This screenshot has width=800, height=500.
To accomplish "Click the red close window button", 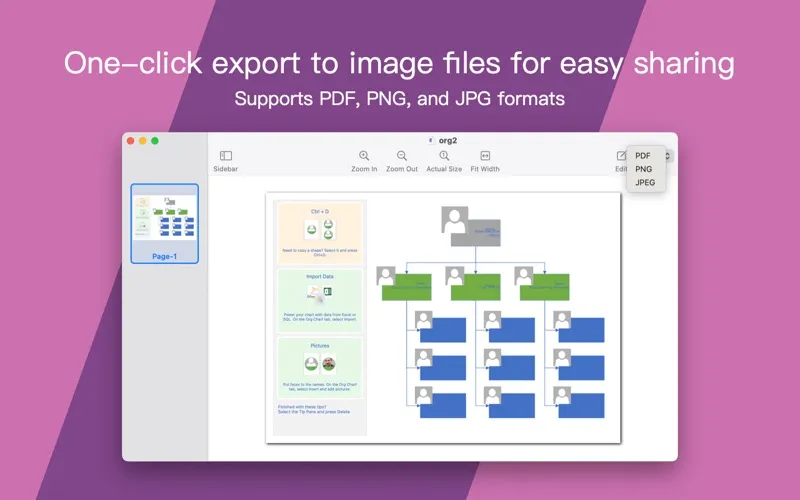I will coord(131,141).
